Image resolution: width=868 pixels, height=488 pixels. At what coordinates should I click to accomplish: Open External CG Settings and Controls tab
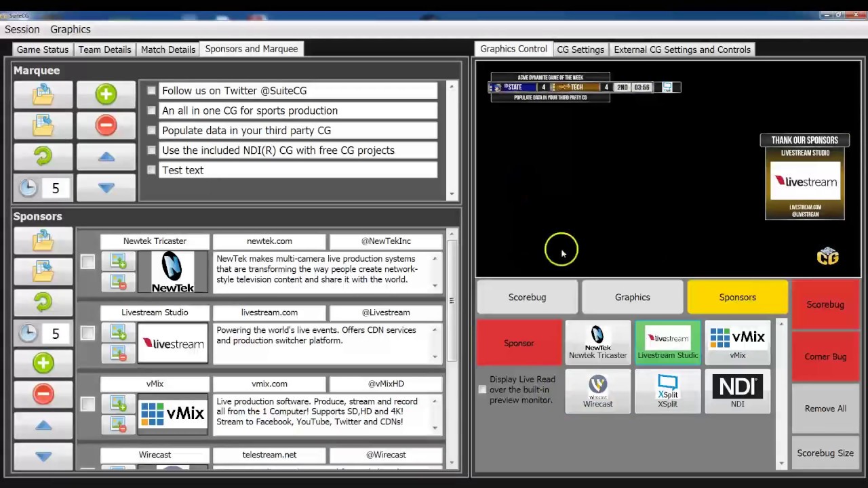click(x=682, y=49)
